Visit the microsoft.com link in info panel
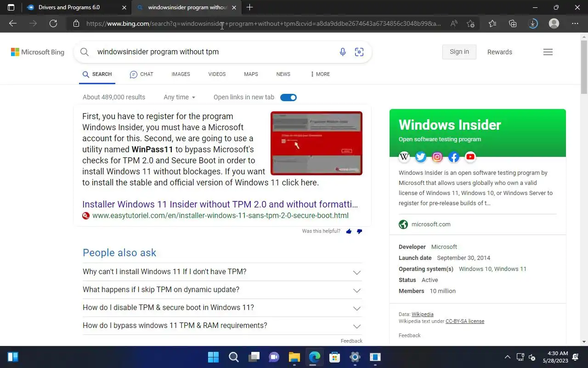 coord(431,224)
